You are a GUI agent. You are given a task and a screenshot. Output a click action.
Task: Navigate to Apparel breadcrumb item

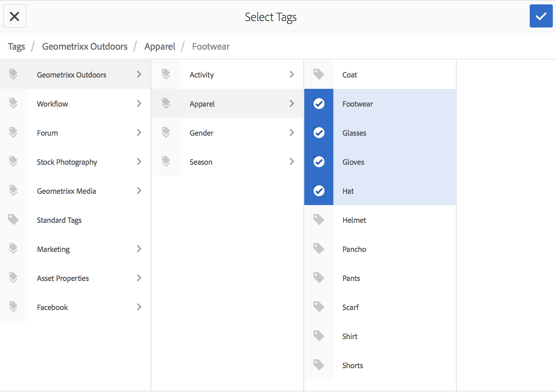pos(160,47)
